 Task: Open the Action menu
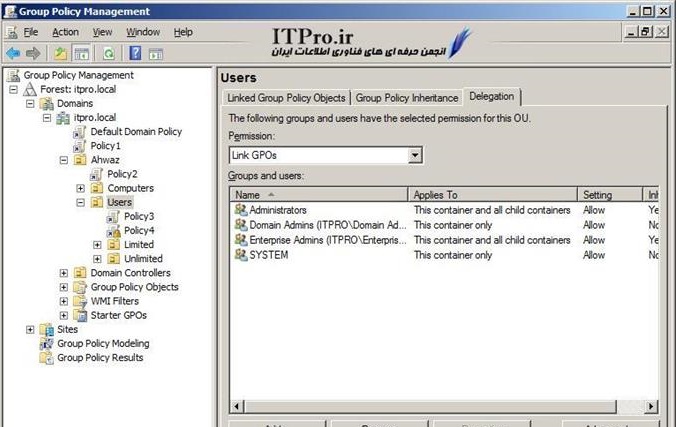coord(65,32)
